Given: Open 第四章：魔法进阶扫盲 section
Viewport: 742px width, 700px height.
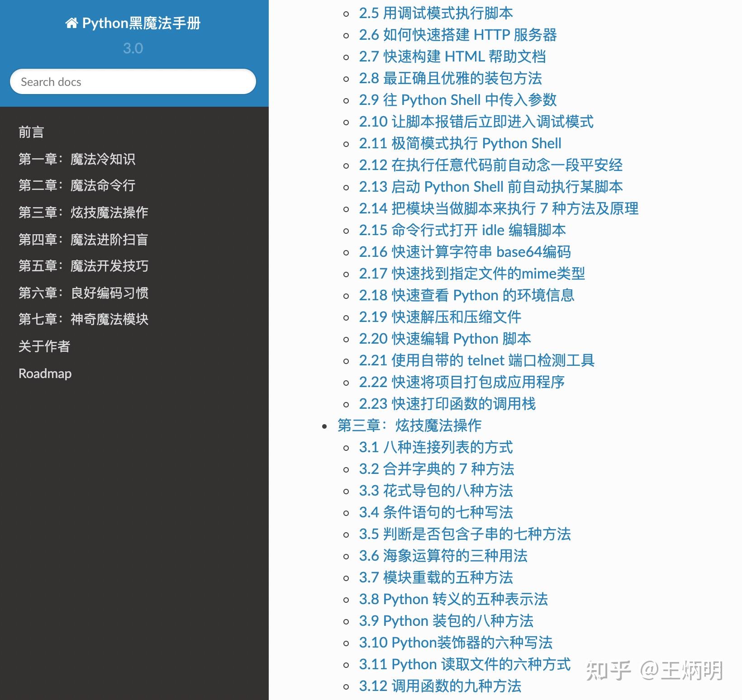Looking at the screenshot, I should [84, 240].
